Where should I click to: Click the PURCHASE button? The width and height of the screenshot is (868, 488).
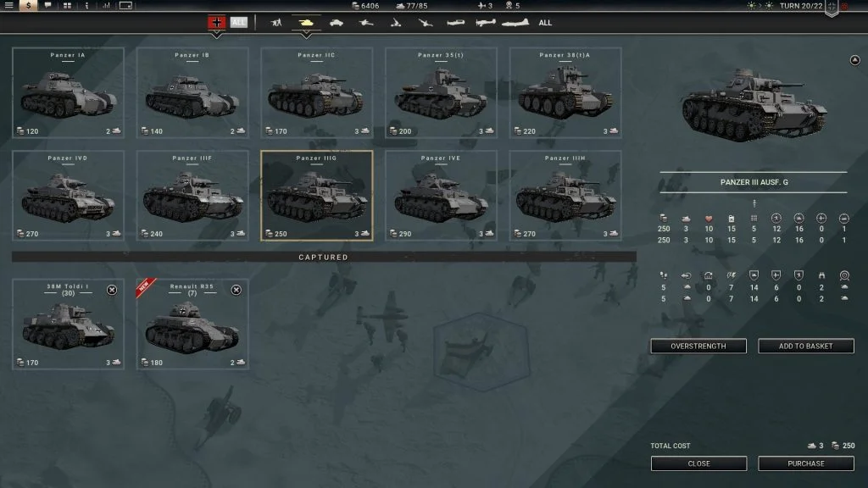click(x=806, y=463)
